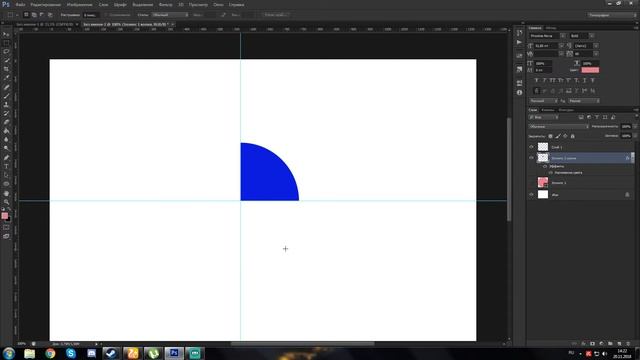The image size is (640, 360).
Task: Select the Ellipse shape tool
Action: click(6, 184)
